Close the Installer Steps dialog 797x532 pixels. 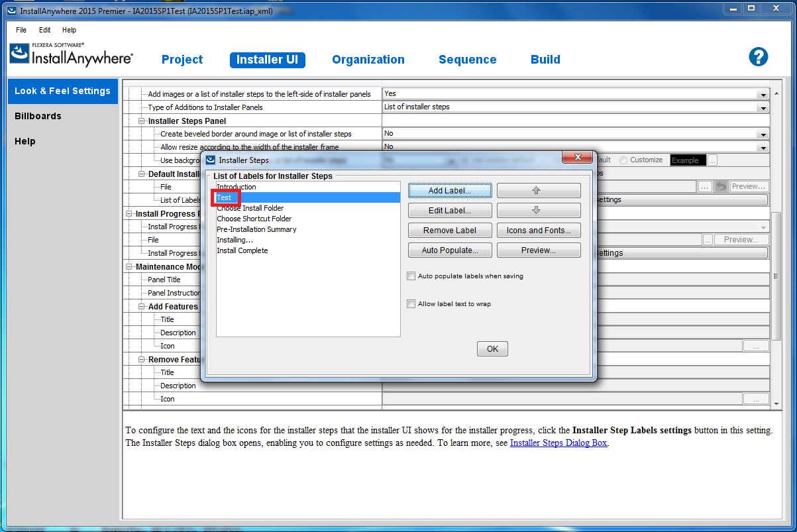point(576,157)
